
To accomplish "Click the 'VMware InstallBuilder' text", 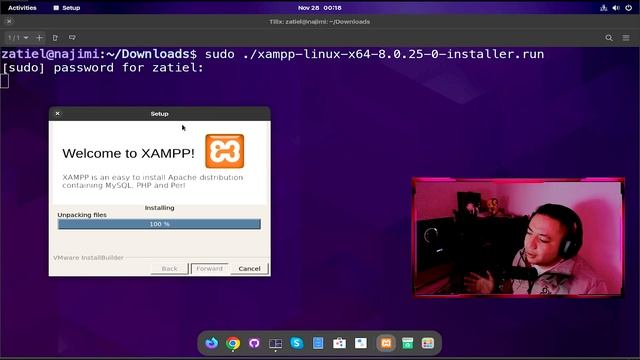I will pos(88,258).
